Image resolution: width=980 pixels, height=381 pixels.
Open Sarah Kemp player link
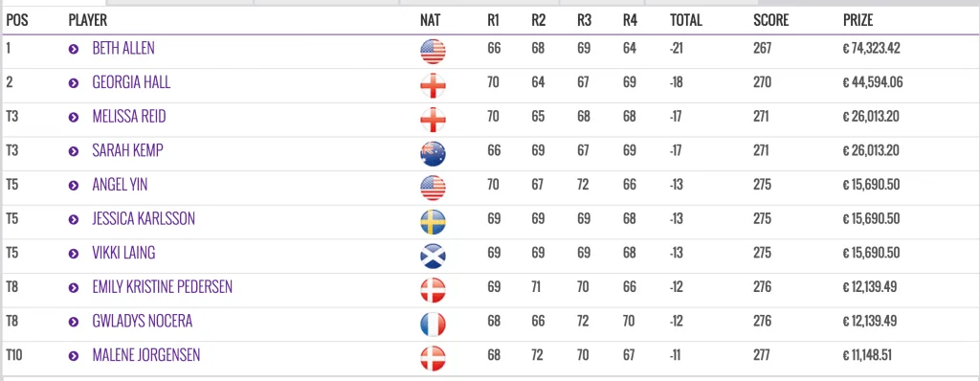point(128,151)
